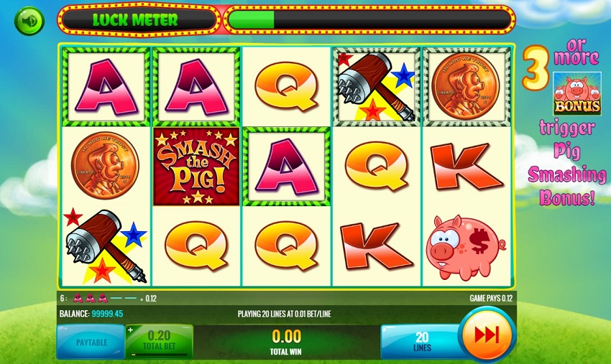
Task: Click the orange spin button
Action: click(487, 335)
